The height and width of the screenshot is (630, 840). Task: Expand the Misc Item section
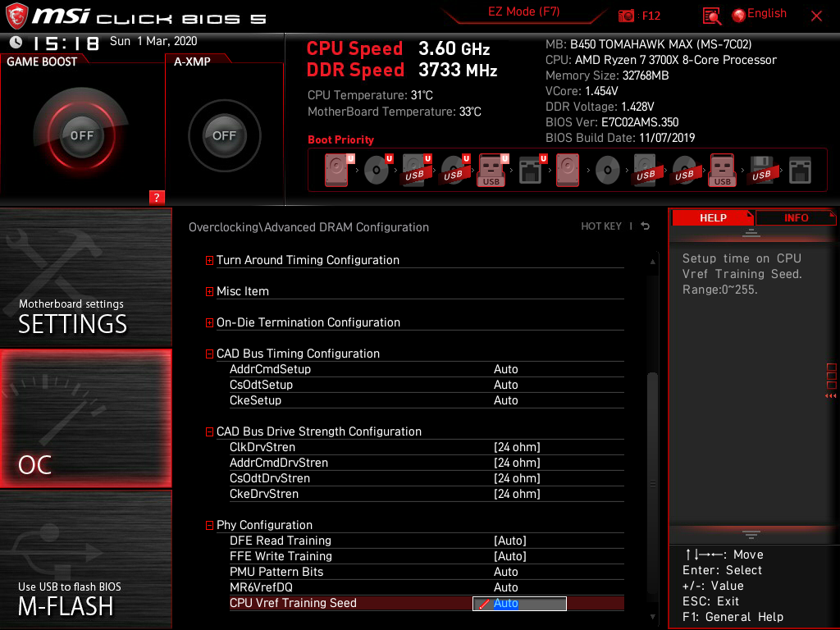point(209,291)
